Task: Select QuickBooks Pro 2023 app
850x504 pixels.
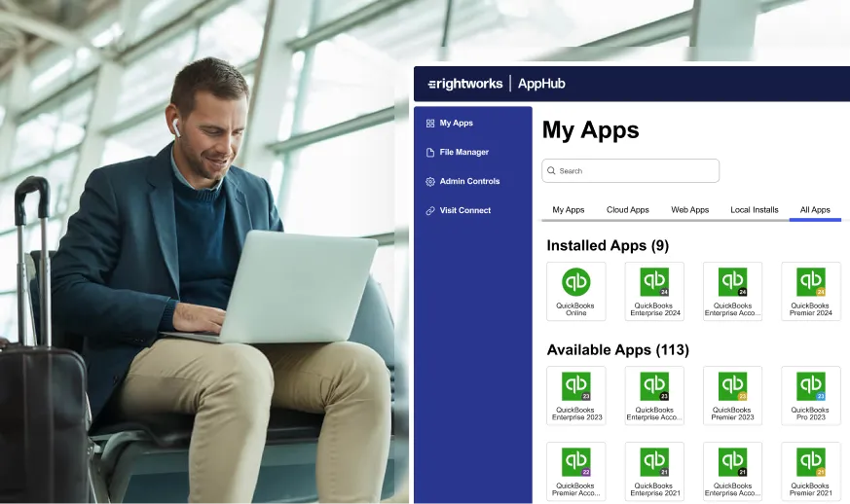Action: coord(810,396)
